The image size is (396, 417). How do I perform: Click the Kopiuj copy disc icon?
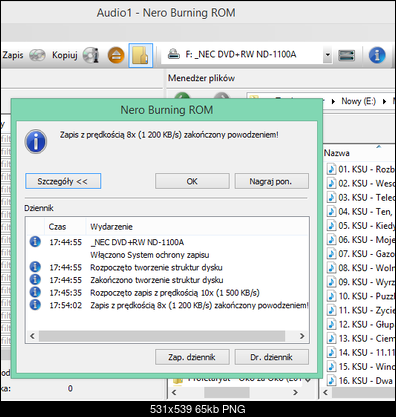91,55
